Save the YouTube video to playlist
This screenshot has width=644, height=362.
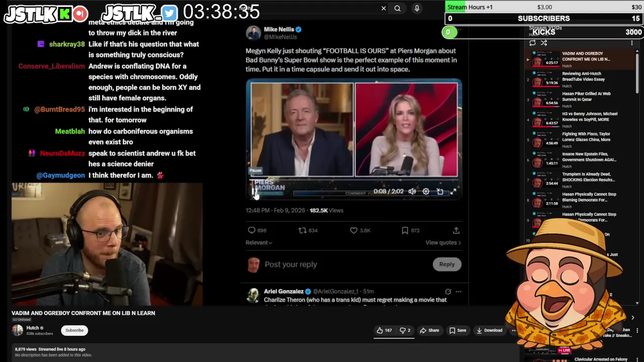point(458,330)
